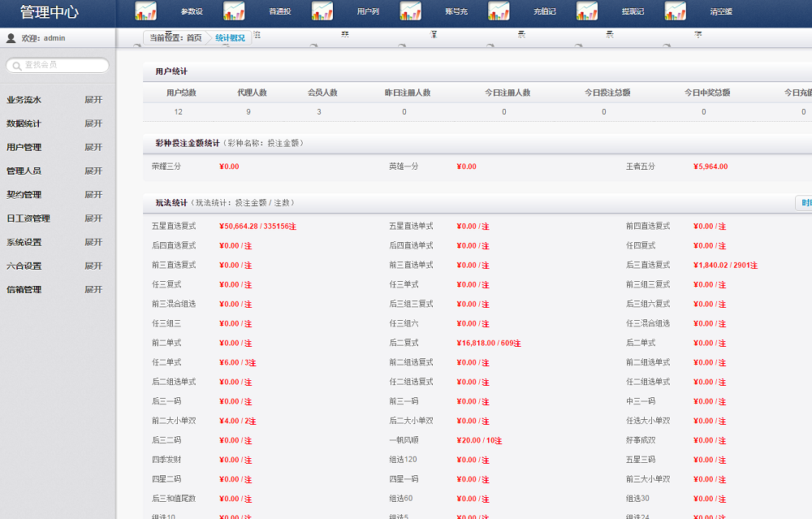Select the 提现记 icon in top bar
The image size is (812, 519).
point(587,12)
